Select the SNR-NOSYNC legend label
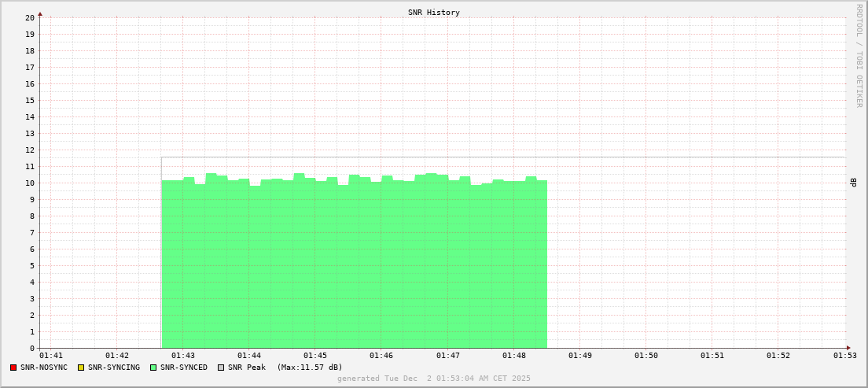The width and height of the screenshot is (868, 388). 44,368
